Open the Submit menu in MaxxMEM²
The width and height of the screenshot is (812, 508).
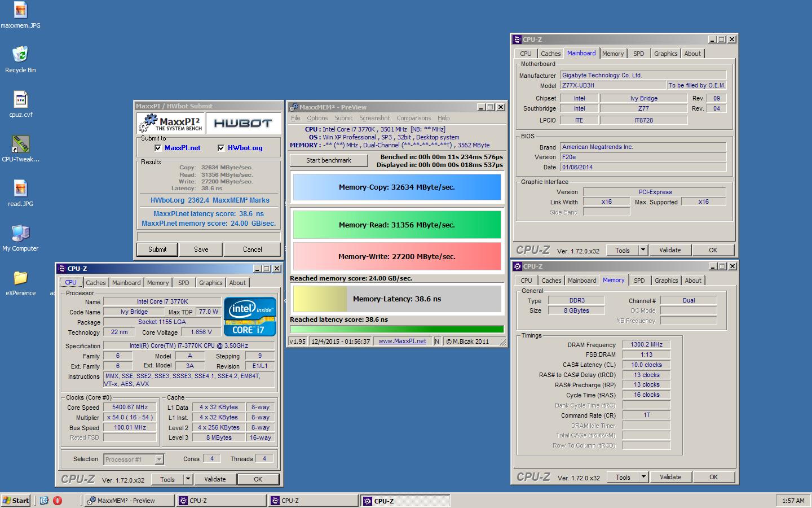point(343,118)
